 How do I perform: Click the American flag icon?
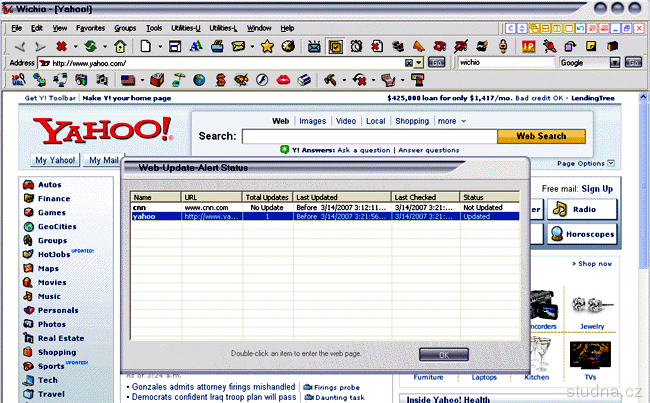point(128,79)
